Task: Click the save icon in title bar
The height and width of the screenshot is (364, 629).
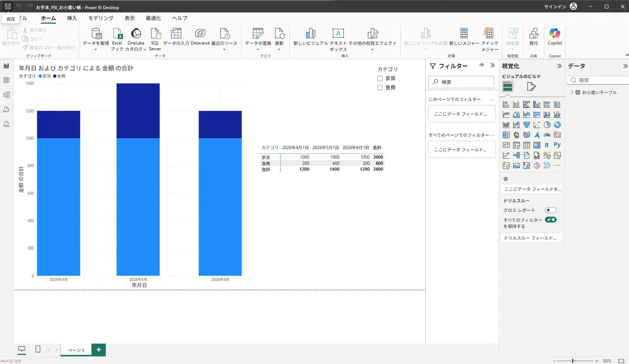Action: [7, 6]
